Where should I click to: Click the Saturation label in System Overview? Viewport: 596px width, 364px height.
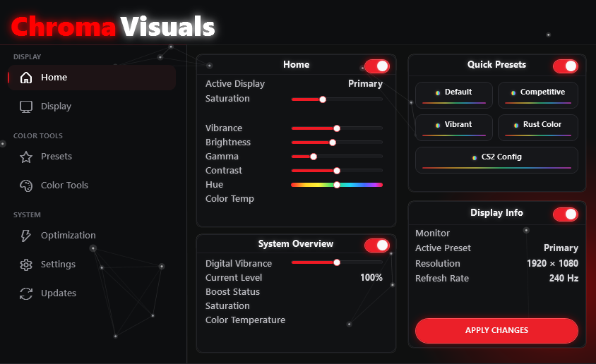pos(227,306)
